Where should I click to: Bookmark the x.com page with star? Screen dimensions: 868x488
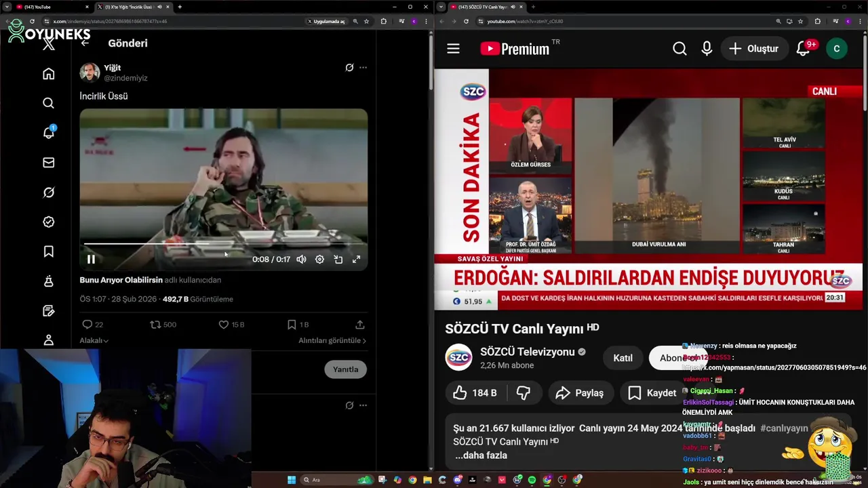coord(366,21)
